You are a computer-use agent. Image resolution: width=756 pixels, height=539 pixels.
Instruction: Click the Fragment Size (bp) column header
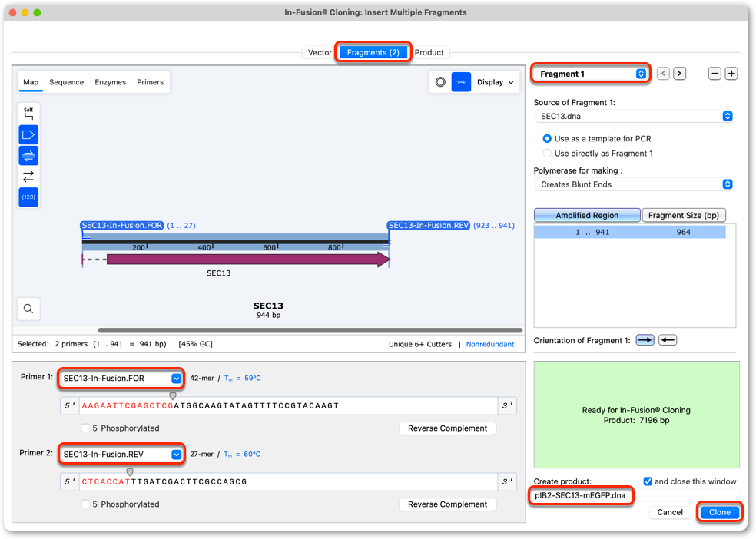[684, 215]
